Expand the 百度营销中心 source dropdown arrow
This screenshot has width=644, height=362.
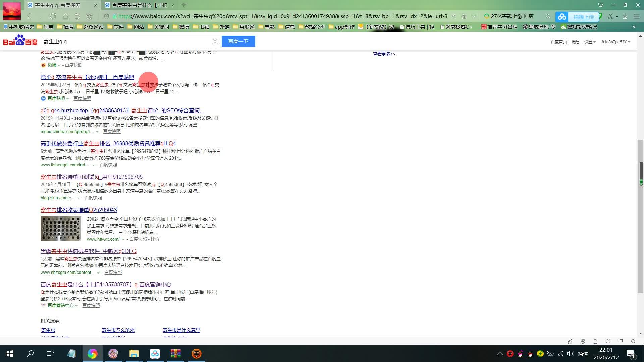tap(76, 306)
